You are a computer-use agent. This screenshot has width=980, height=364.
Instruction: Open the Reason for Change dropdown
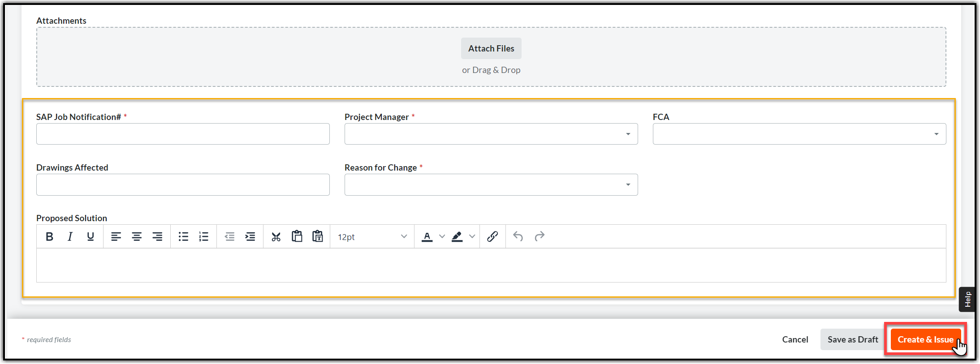point(491,184)
